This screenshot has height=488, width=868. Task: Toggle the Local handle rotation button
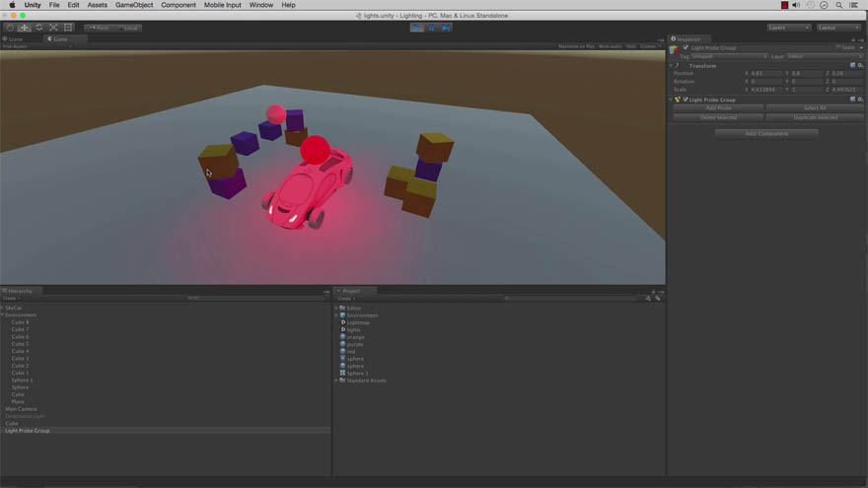pos(128,28)
